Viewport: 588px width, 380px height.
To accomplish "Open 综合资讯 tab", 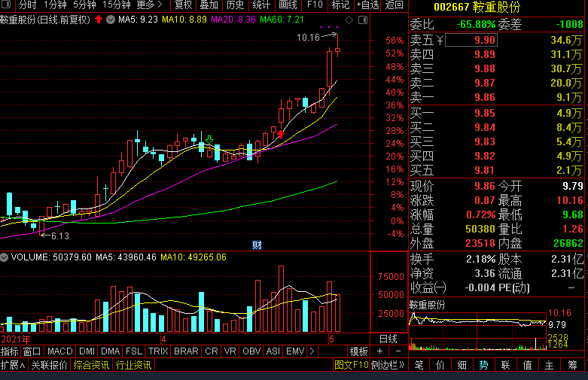I will (x=92, y=365).
